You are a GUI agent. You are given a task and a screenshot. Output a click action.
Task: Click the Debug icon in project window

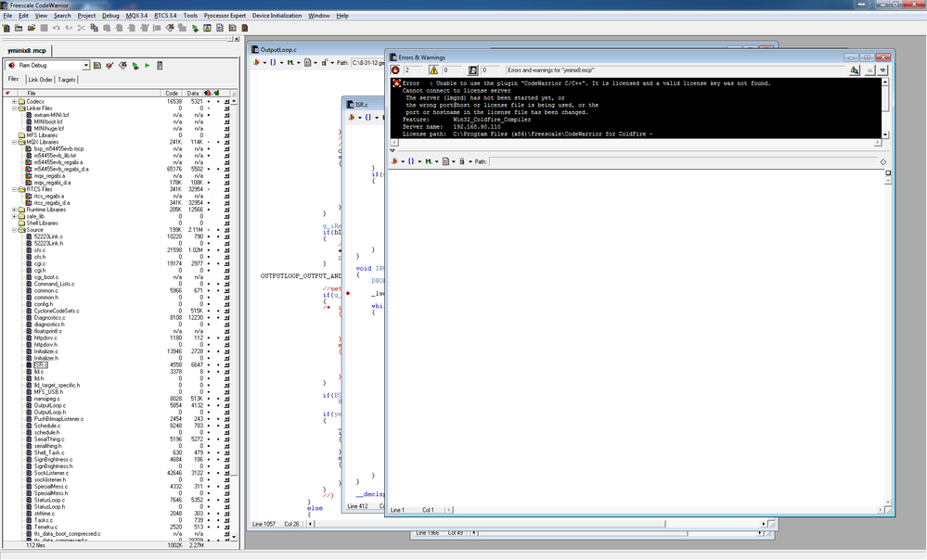pyautogui.click(x=135, y=66)
